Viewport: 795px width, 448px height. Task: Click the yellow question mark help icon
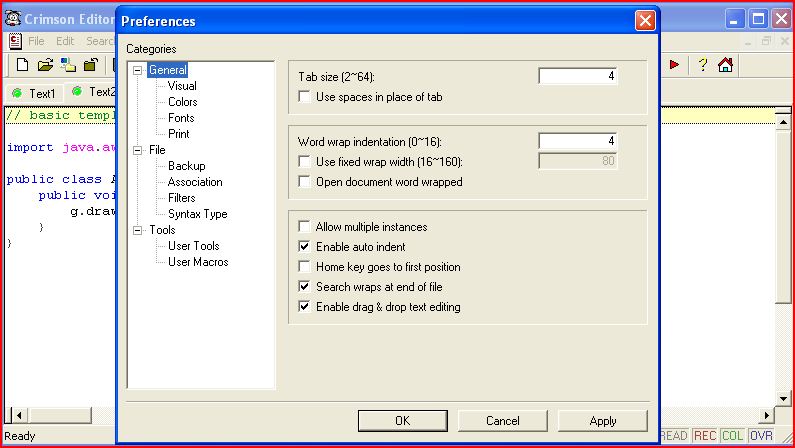pyautogui.click(x=703, y=64)
